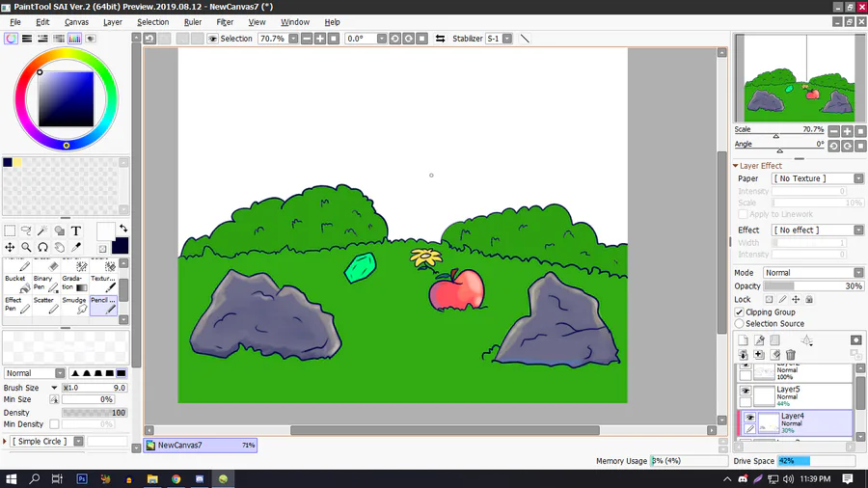Expand the Stabilizer S-1 dropdown
Screen dimensions: 868x488
[507, 39]
